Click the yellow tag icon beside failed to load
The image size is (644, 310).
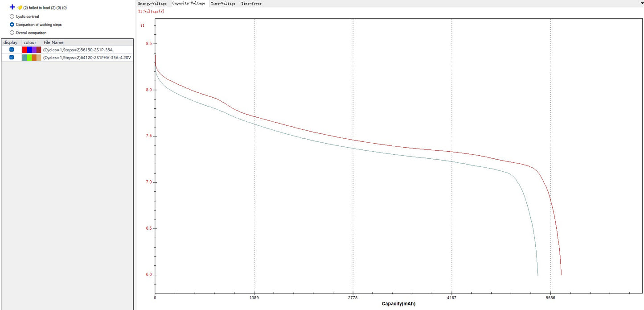pyautogui.click(x=20, y=8)
